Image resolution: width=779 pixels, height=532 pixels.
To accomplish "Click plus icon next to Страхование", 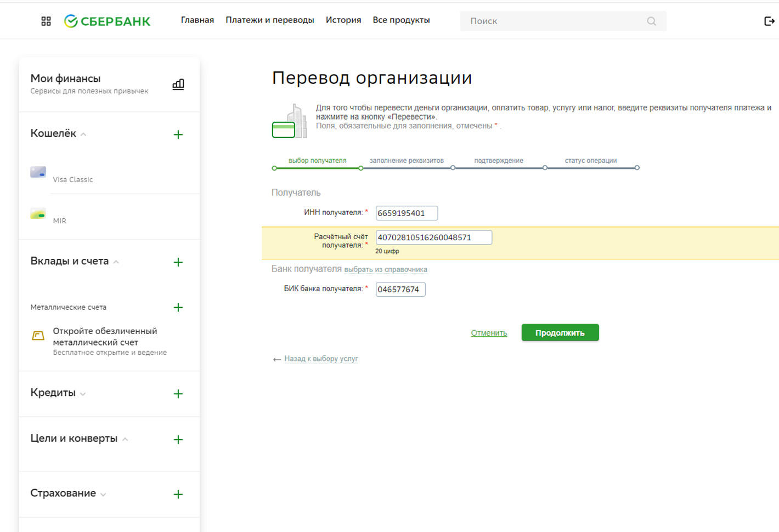I will click(178, 494).
